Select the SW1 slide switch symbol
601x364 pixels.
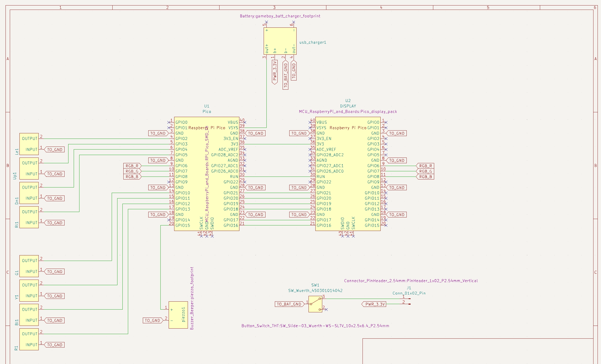click(x=315, y=304)
